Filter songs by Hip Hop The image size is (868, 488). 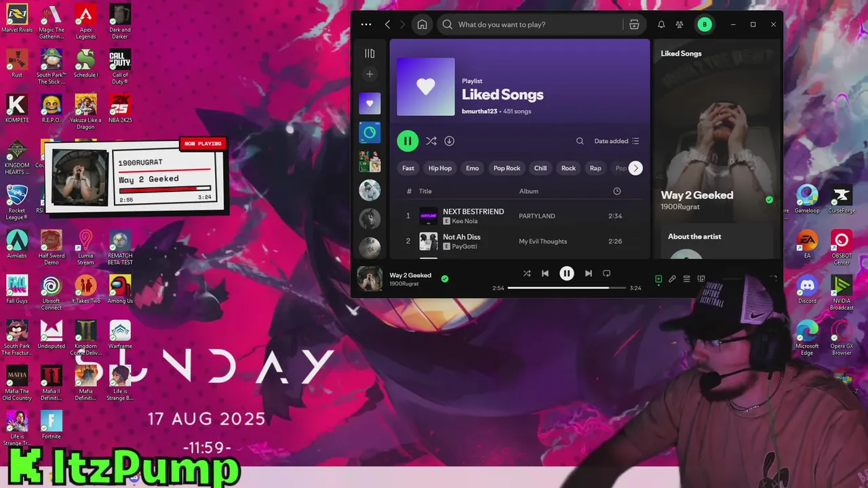pos(440,168)
